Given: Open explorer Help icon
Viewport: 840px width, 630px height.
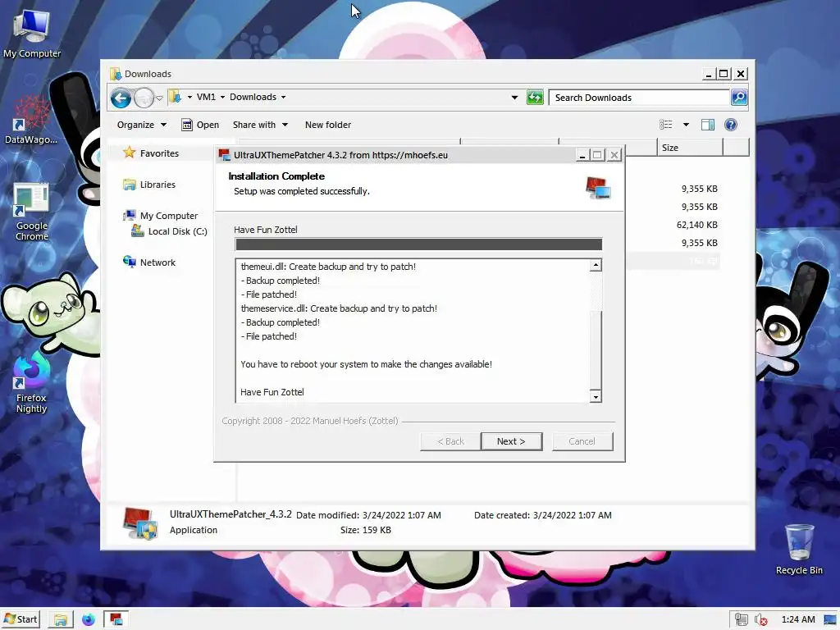Looking at the screenshot, I should point(730,125).
